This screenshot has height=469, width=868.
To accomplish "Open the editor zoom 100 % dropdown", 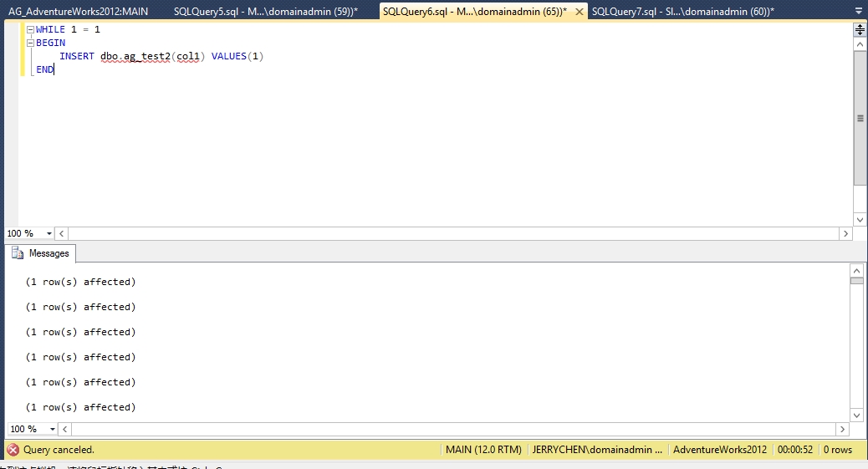I will (x=49, y=234).
